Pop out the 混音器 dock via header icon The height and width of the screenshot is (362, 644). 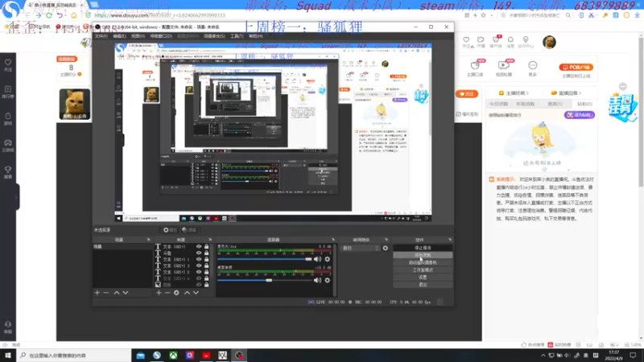point(333,240)
